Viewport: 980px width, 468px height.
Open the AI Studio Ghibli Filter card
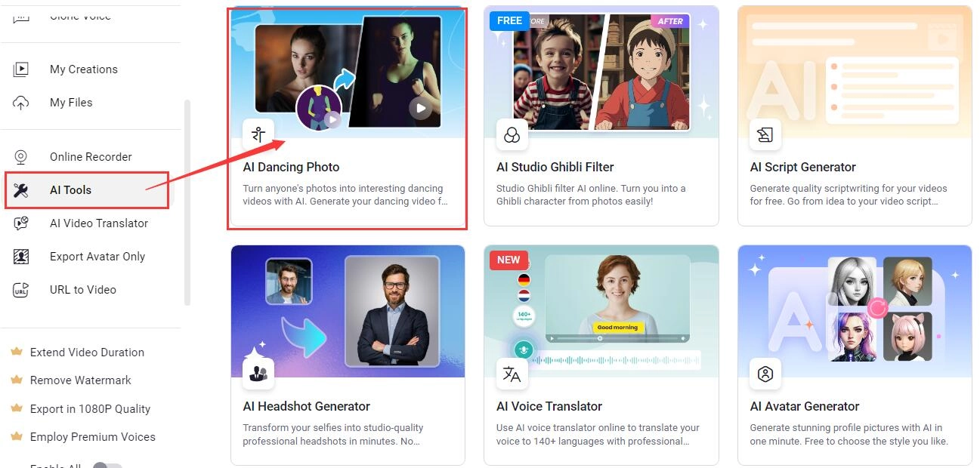[x=601, y=115]
